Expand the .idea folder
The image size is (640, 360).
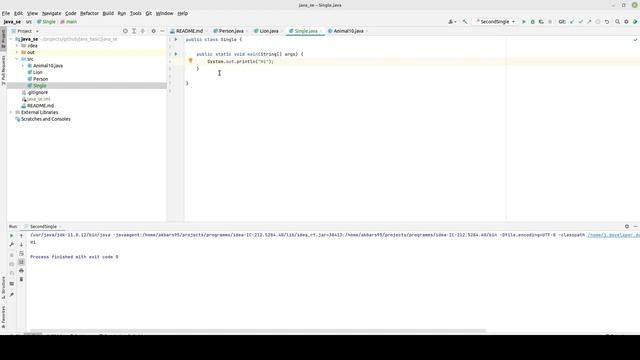click(x=17, y=46)
